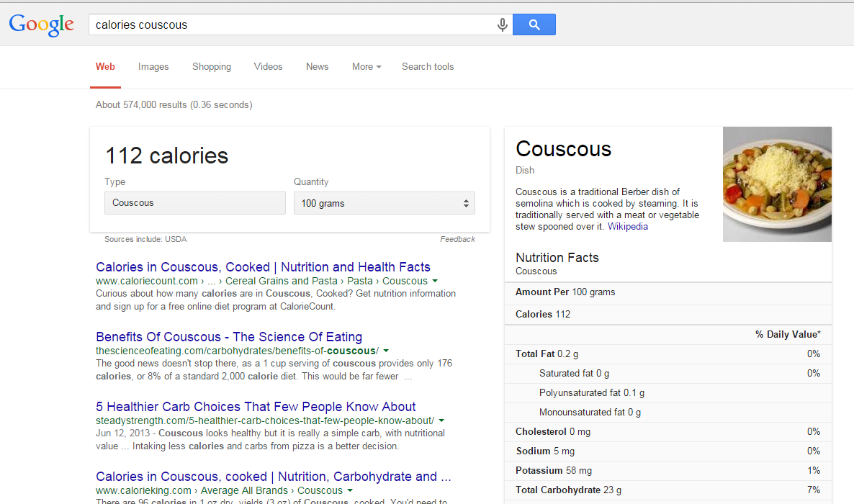The width and height of the screenshot is (854, 504).
Task: Click the Wikipedia link in Couscous panel
Action: point(627,227)
